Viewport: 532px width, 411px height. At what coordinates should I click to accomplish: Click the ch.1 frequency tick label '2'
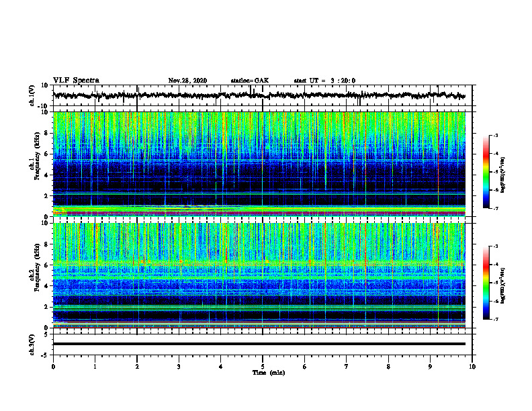(x=46, y=196)
